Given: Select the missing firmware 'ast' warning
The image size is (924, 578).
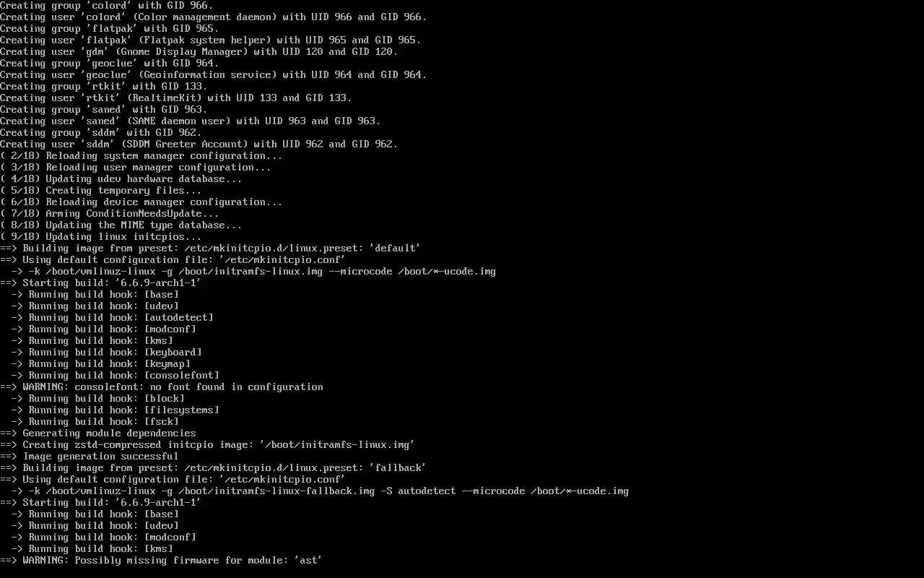Looking at the screenshot, I should coord(161,560).
